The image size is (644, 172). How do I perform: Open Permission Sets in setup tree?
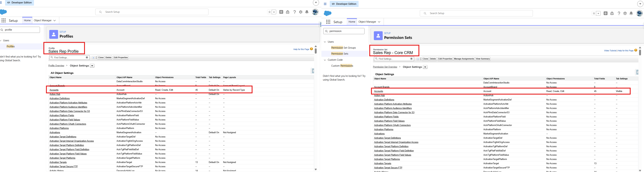coord(340,54)
